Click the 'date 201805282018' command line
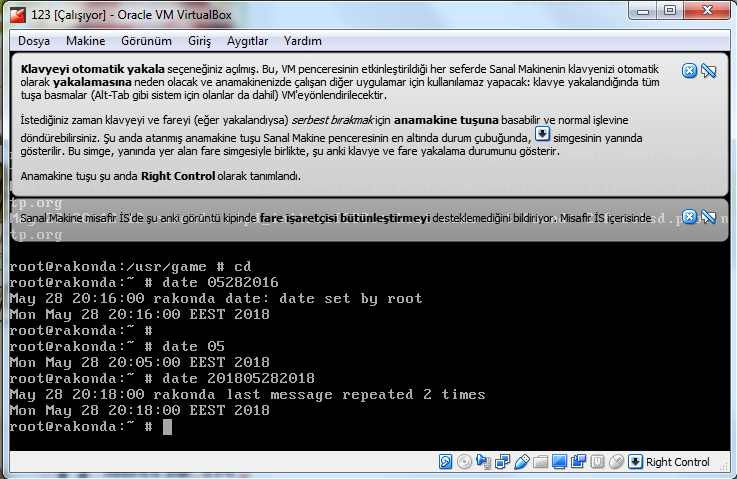This screenshot has height=479, width=737. pos(162,378)
